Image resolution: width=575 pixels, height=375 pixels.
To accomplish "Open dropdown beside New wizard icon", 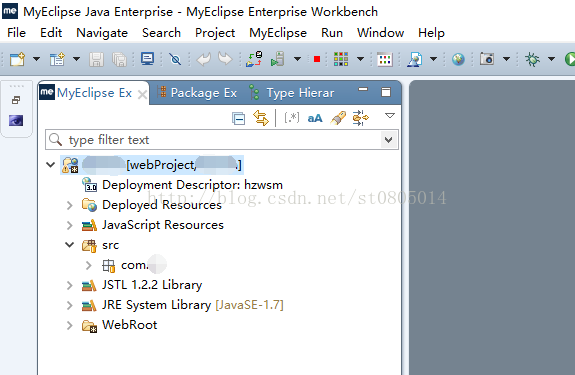I will point(76,59).
